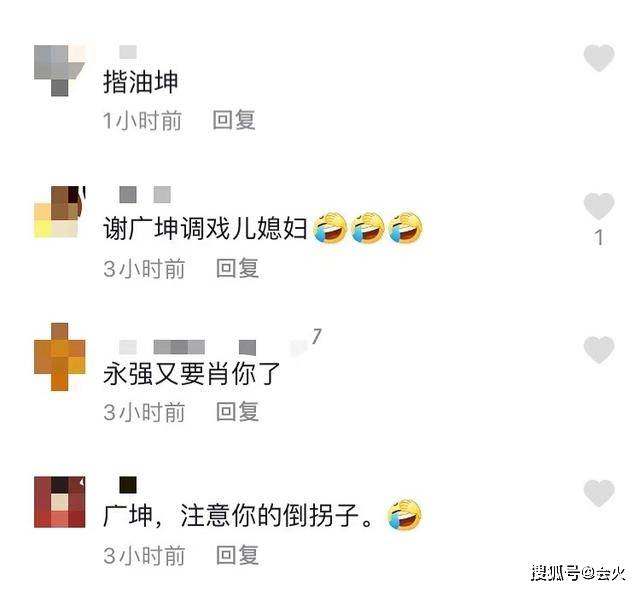This screenshot has width=640, height=590.
Task: Open the orange avatar beside '永强又要肖你了'
Action: 60,357
